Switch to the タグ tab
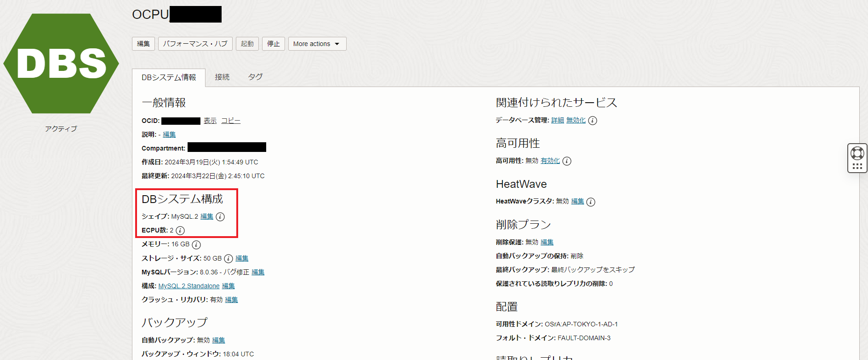 [x=255, y=77]
